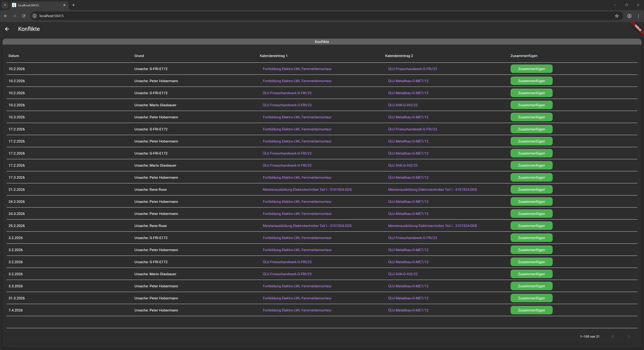Open the Meisterausbildung Kalendereintrag 1 link for 25.2.2026
Image resolution: width=644 pixels, height=350 pixels.
point(307,226)
